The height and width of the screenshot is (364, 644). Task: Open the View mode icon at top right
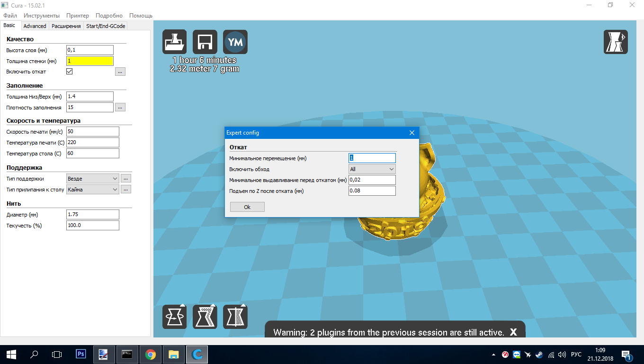click(x=616, y=42)
